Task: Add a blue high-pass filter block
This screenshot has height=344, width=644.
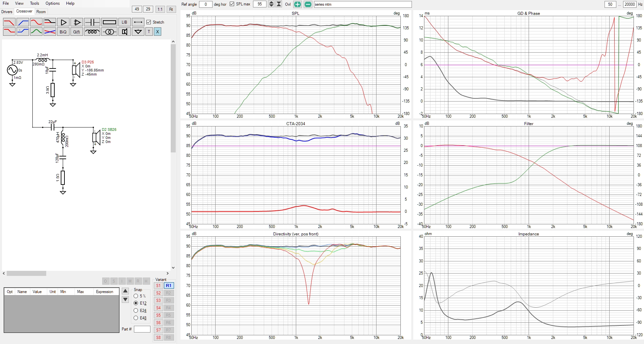Action: point(23,22)
